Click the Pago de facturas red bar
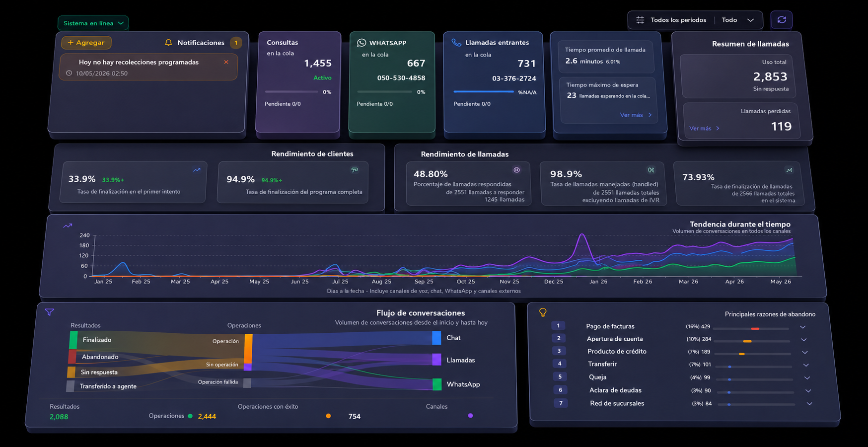This screenshot has width=868, height=447. [755, 329]
